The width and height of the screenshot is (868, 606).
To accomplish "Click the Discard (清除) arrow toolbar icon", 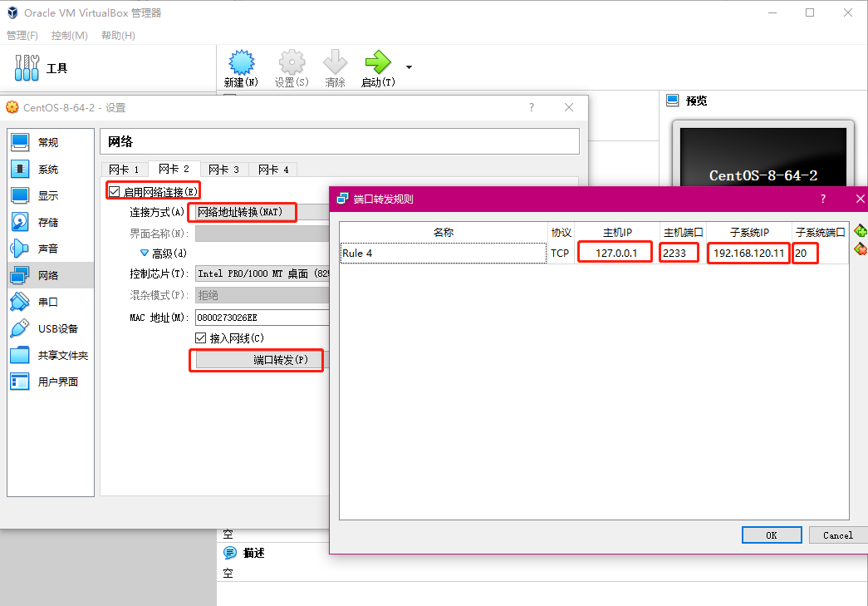I will (335, 62).
